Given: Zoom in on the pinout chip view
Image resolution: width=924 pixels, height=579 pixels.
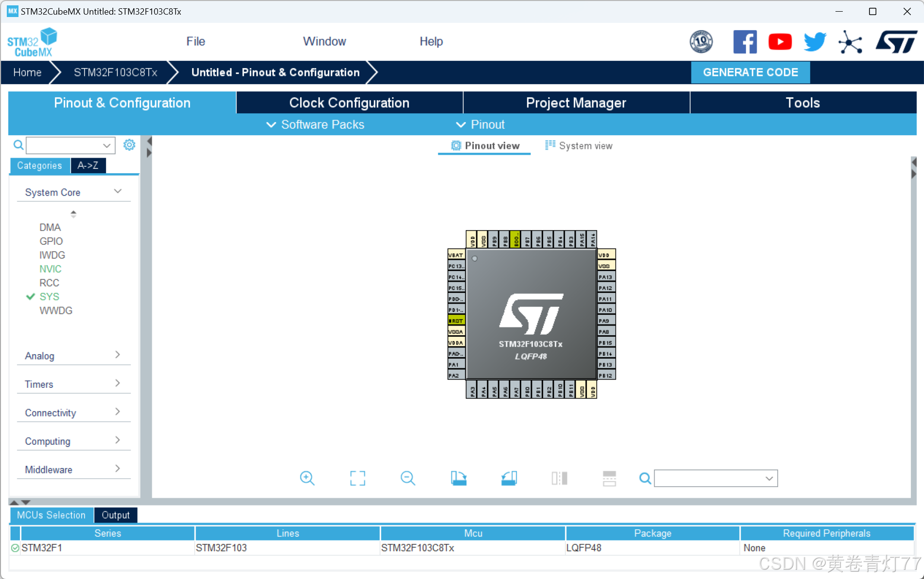Looking at the screenshot, I should [x=307, y=478].
